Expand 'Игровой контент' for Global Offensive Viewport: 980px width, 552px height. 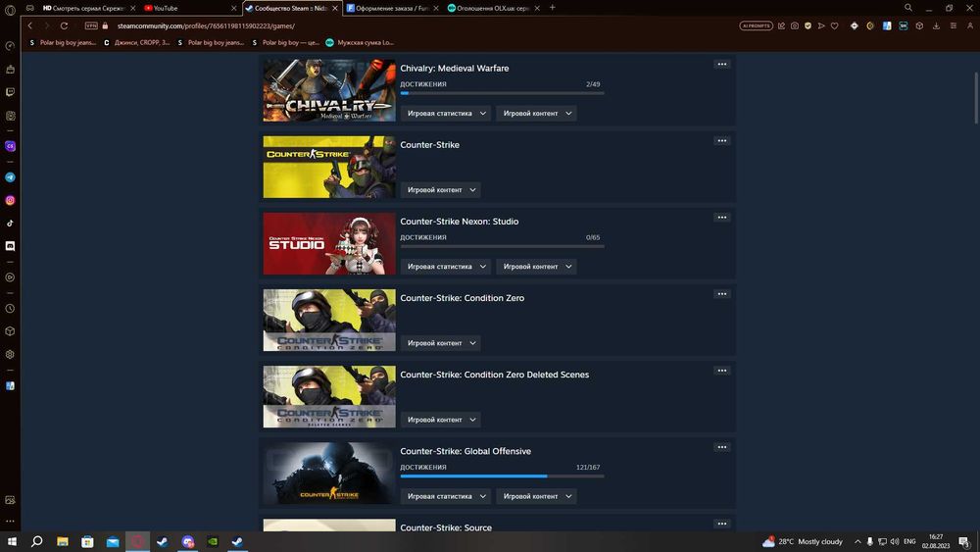pyautogui.click(x=537, y=496)
